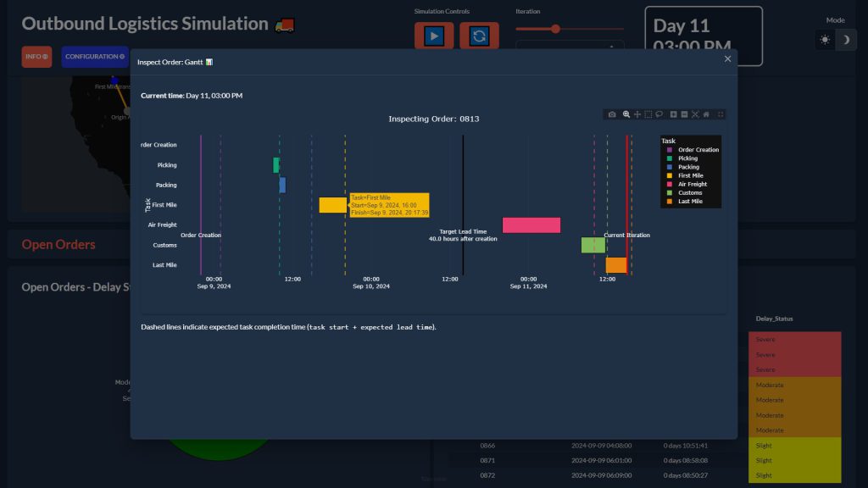Screen dimensions: 868x488
Task: Switch to light mode with the sun icon
Action: (825, 40)
